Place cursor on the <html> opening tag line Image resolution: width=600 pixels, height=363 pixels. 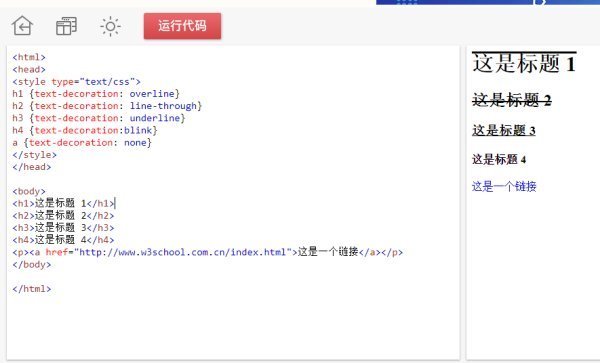click(x=29, y=57)
